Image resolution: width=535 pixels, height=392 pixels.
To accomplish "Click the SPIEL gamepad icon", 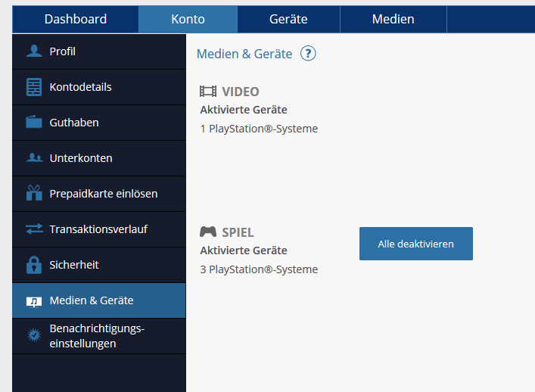I will 208,232.
